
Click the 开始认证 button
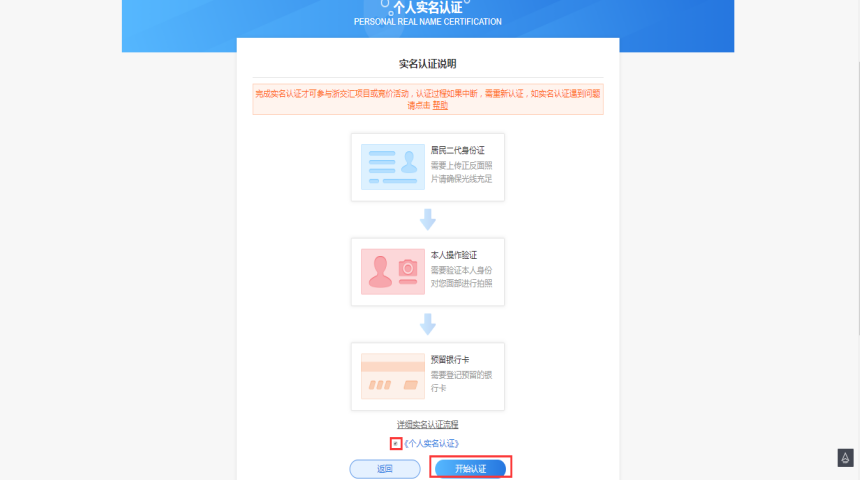tap(470, 468)
